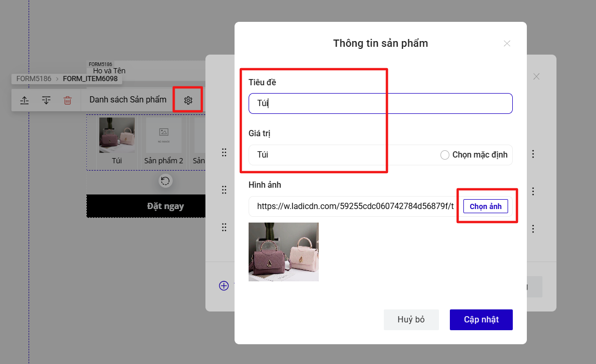Click the third row drag handle dots
596x364 pixels.
(x=224, y=227)
